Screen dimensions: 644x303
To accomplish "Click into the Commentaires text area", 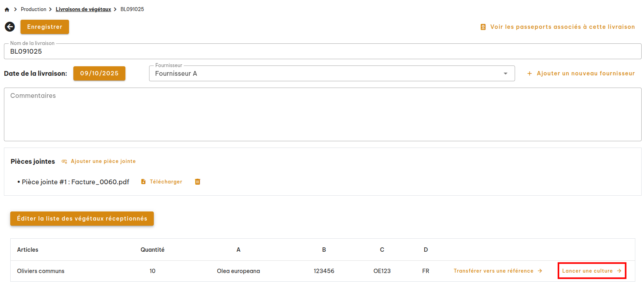I will pyautogui.click(x=323, y=114).
